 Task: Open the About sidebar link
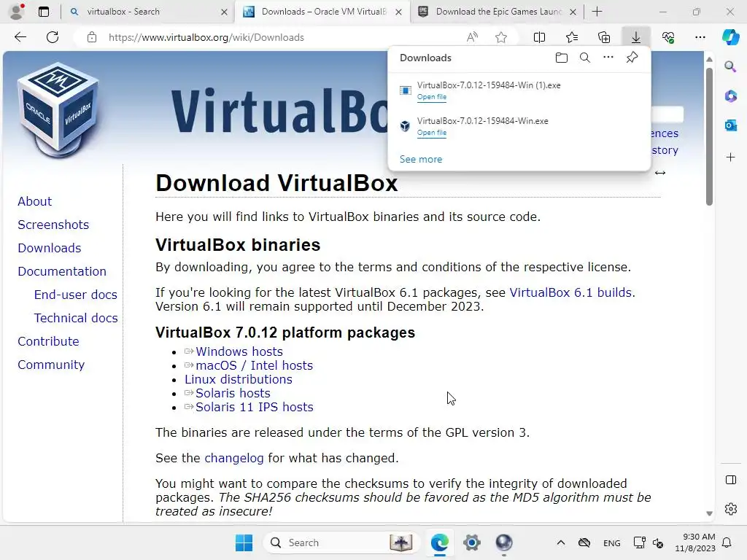(35, 201)
